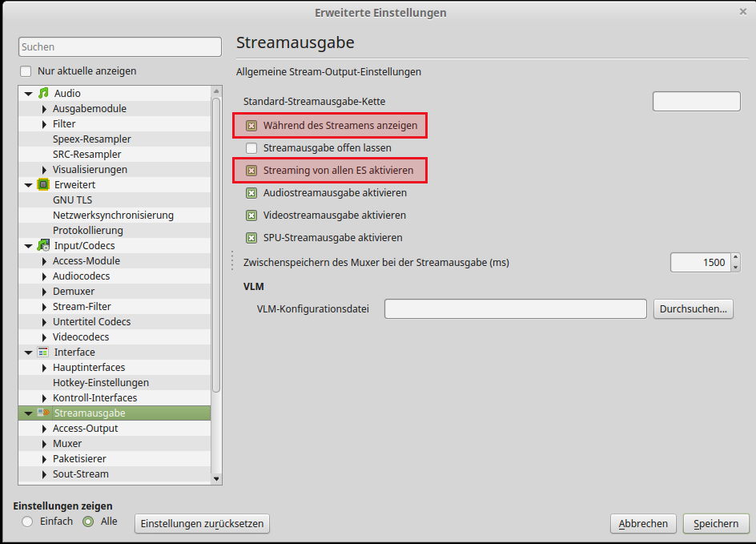Expand the Videocodecs tree node

45,337
